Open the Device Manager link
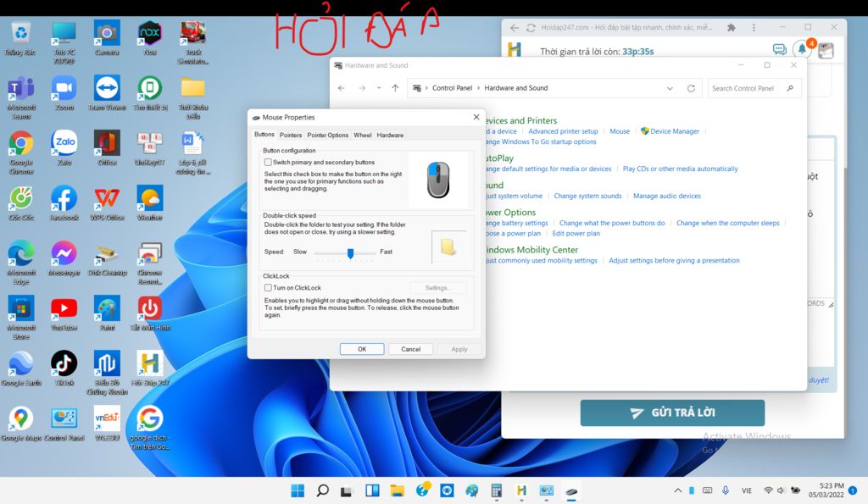 675,131
